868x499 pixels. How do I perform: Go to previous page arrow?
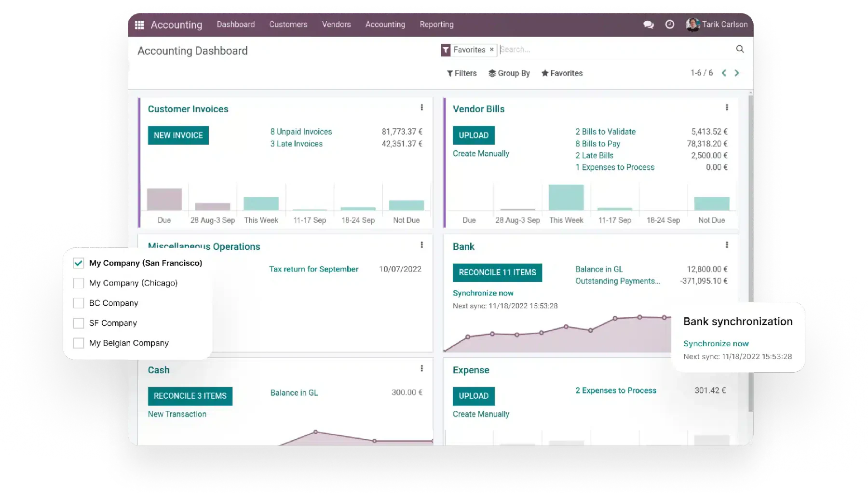pos(724,73)
